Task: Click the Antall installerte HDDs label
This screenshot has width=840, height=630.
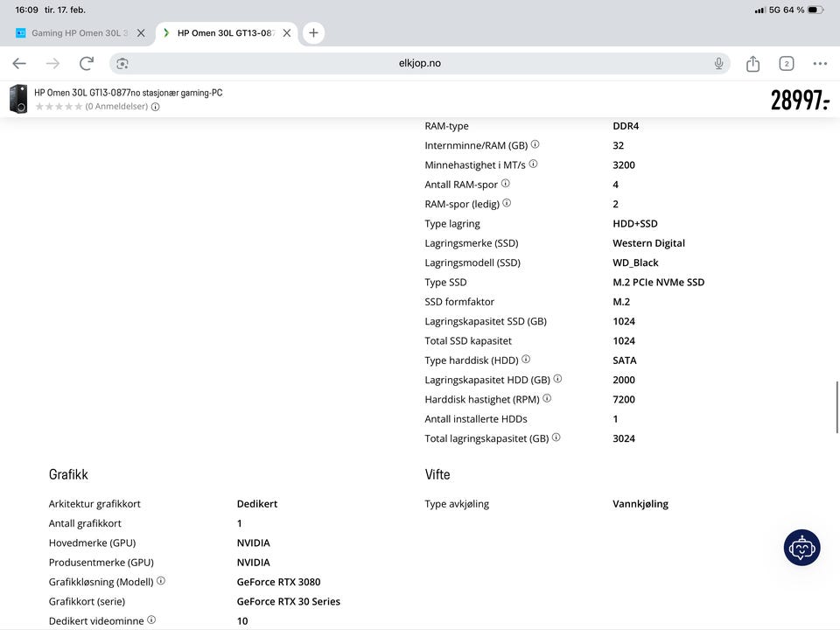Action: click(476, 419)
